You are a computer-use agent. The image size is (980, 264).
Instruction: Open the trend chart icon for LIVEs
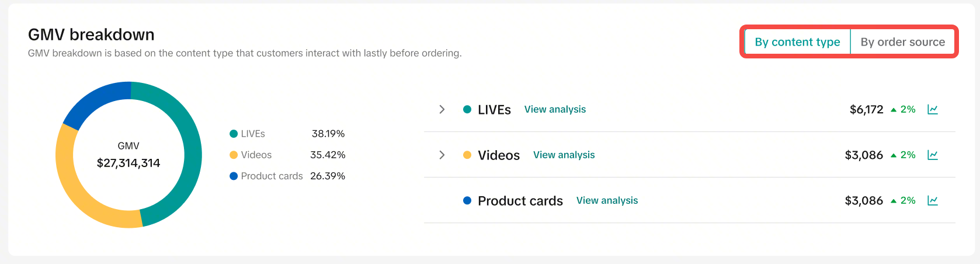933,109
